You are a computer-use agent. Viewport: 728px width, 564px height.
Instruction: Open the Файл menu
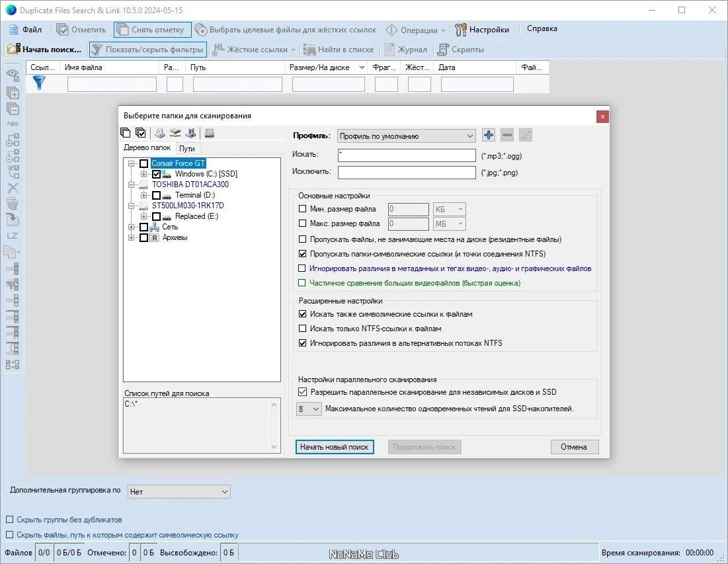pyautogui.click(x=26, y=30)
